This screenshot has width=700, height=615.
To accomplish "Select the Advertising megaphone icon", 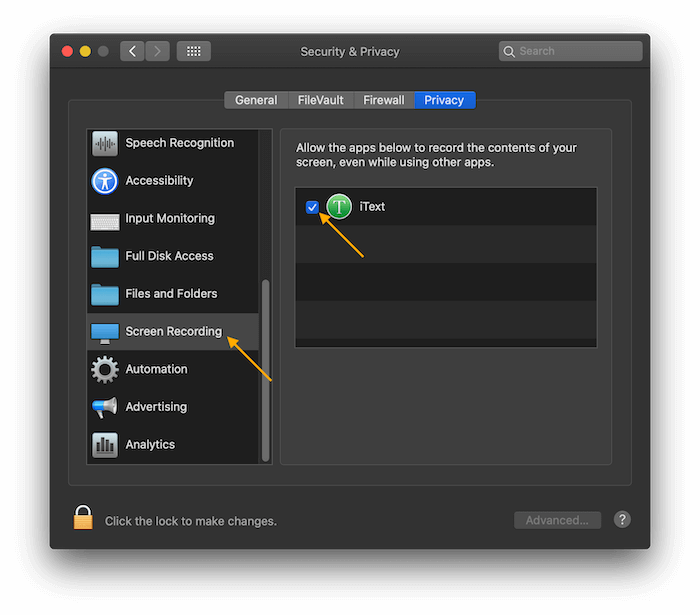I will 104,407.
